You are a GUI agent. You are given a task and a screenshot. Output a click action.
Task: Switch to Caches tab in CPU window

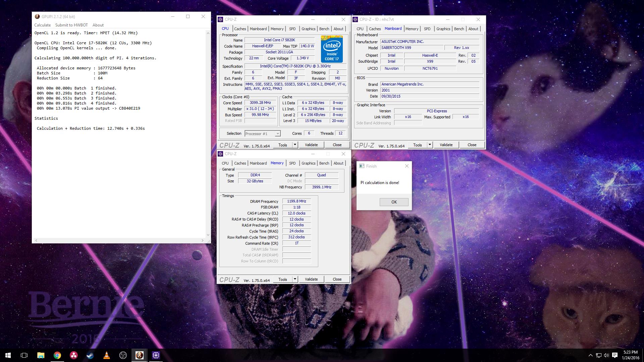pos(240,29)
